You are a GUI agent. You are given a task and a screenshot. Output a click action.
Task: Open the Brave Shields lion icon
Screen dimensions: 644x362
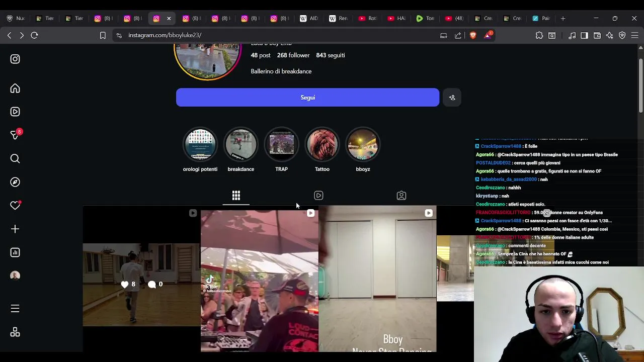pyautogui.click(x=473, y=35)
